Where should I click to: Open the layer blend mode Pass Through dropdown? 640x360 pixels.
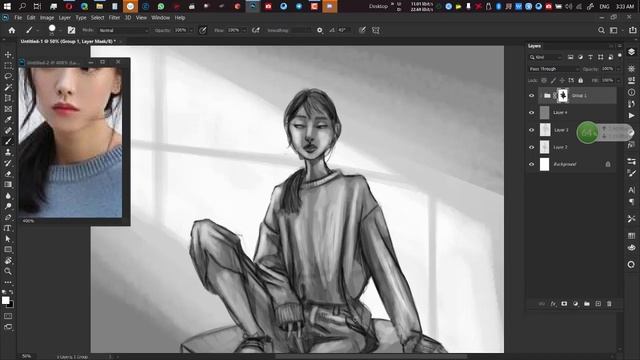554,69
